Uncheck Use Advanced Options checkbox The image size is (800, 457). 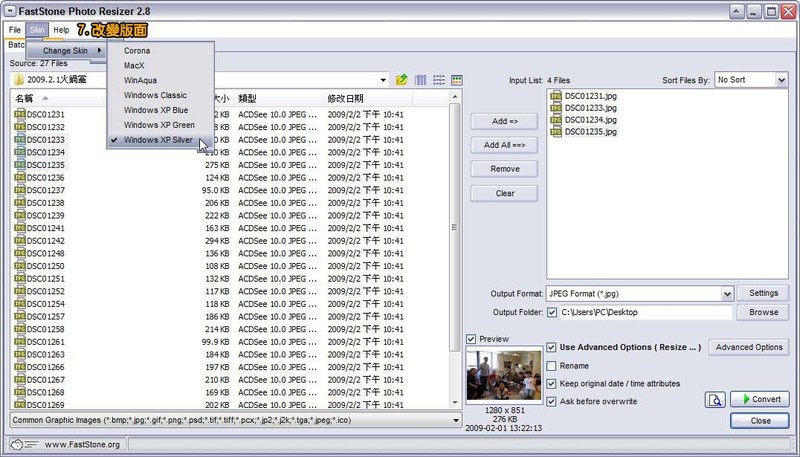click(x=551, y=347)
